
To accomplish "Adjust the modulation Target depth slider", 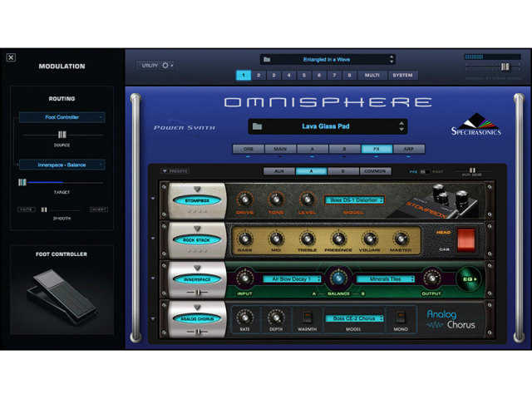I will [x=22, y=183].
